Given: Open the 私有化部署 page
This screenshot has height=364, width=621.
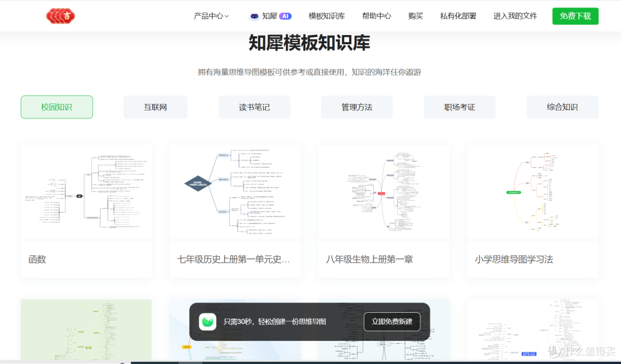Looking at the screenshot, I should coord(458,16).
